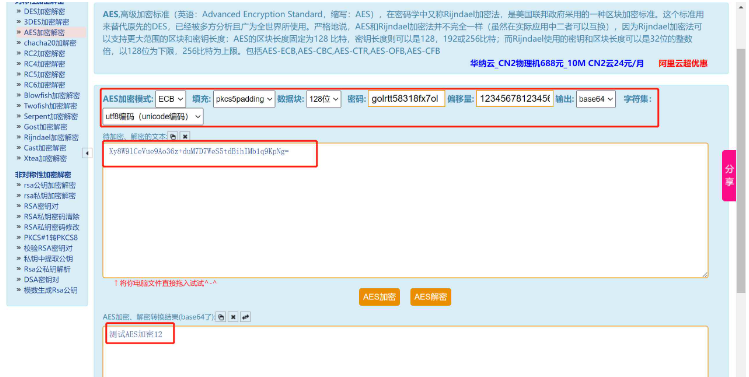Open rsa私钥加密解密 in sidebar
The width and height of the screenshot is (749, 377).
pyautogui.click(x=50, y=195)
